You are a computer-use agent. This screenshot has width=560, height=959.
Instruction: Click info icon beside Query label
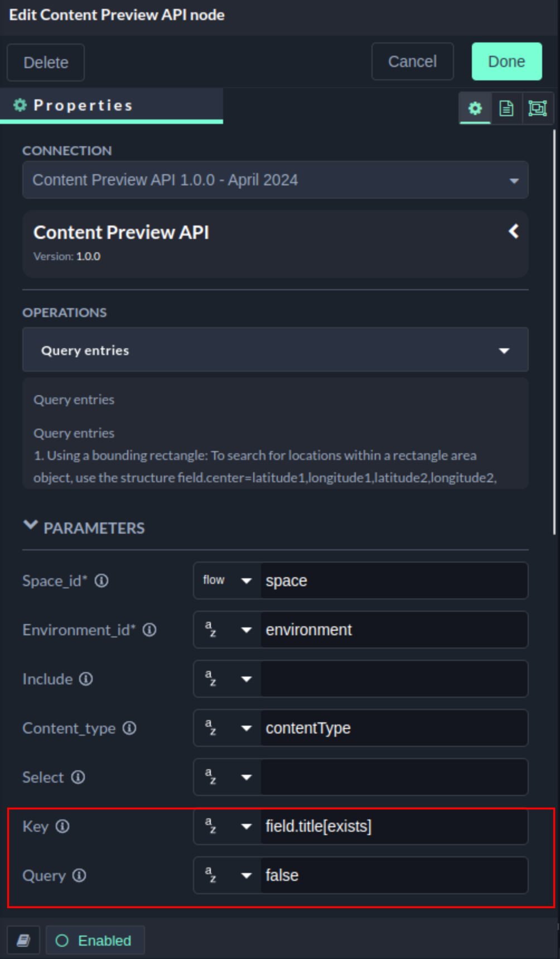click(80, 875)
